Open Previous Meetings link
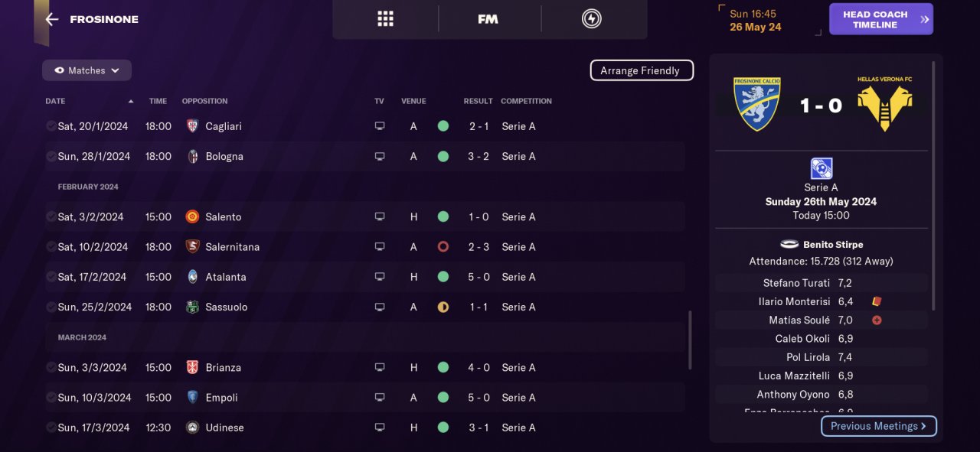Screen dimensions: 980x452 click(x=878, y=426)
